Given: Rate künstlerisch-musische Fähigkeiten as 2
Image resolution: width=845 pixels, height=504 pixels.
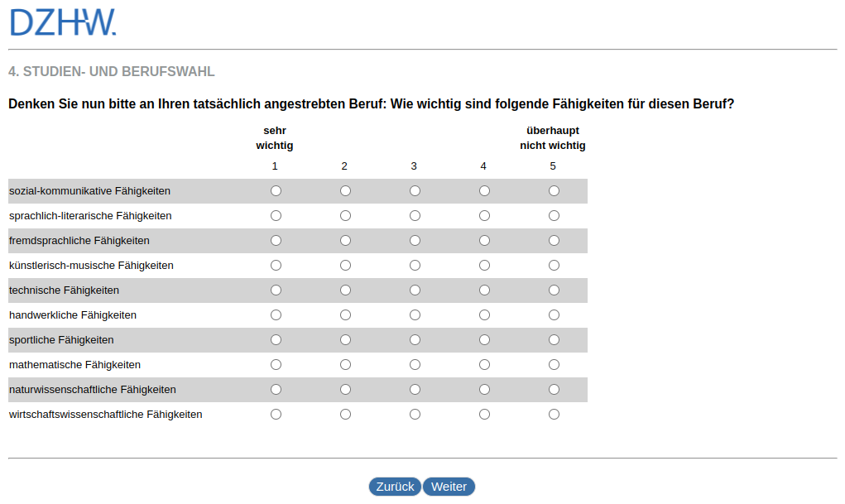Looking at the screenshot, I should coord(345,266).
